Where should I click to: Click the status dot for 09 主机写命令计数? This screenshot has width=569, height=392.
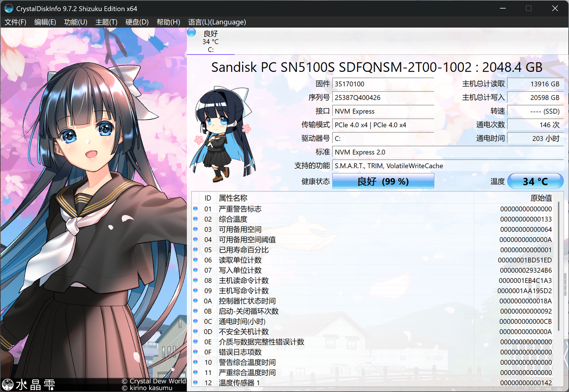pos(196,291)
